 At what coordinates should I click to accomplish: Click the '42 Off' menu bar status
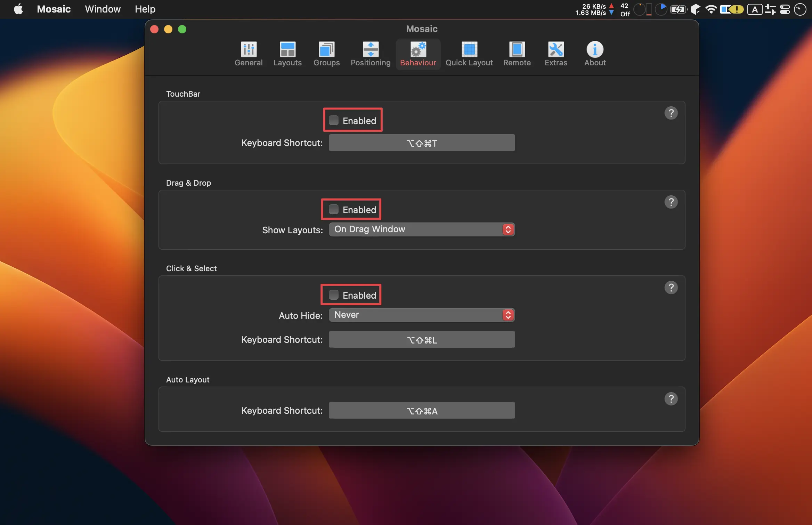625,9
